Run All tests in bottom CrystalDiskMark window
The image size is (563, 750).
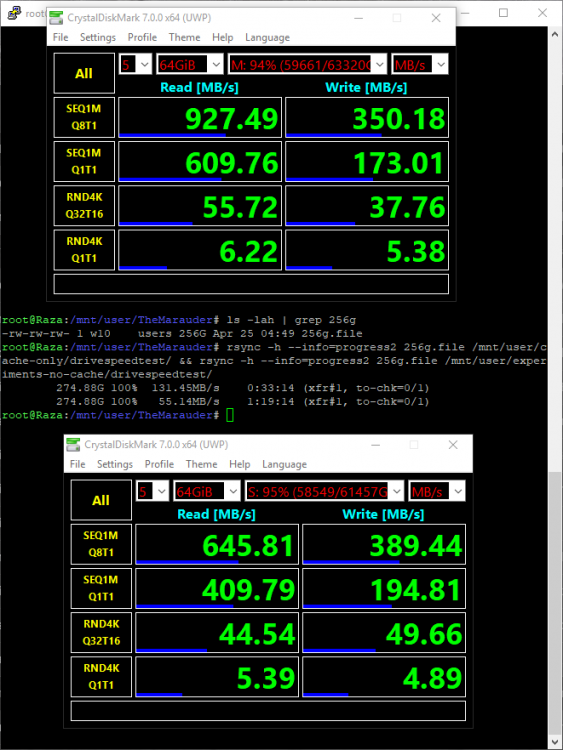click(x=101, y=500)
